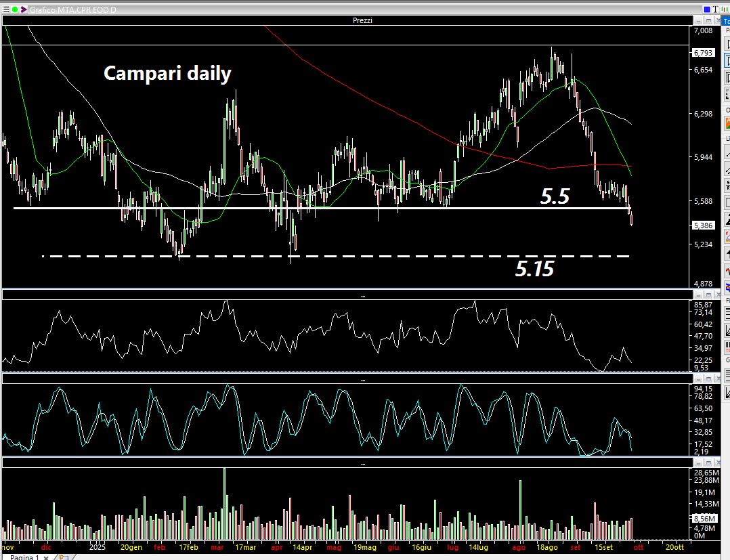The width and height of the screenshot is (730, 560).
Task: Click the first pointer tool in the right toolbox
Action: point(727,44)
